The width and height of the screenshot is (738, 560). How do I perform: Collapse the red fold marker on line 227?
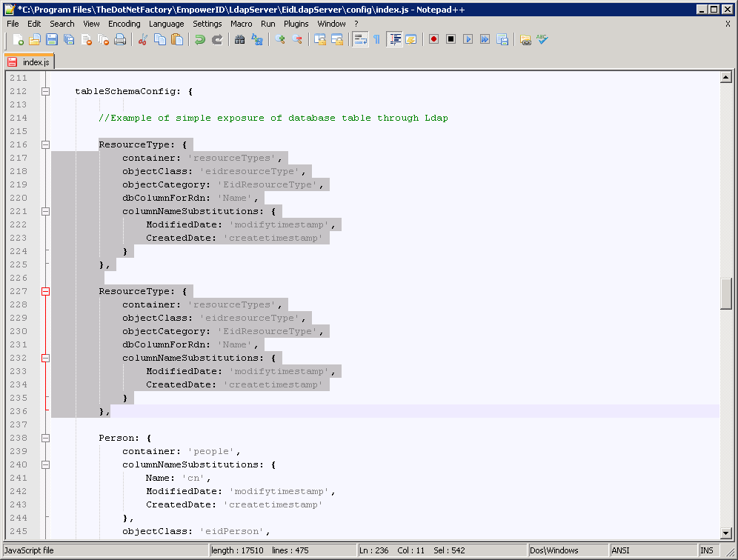coord(46,291)
